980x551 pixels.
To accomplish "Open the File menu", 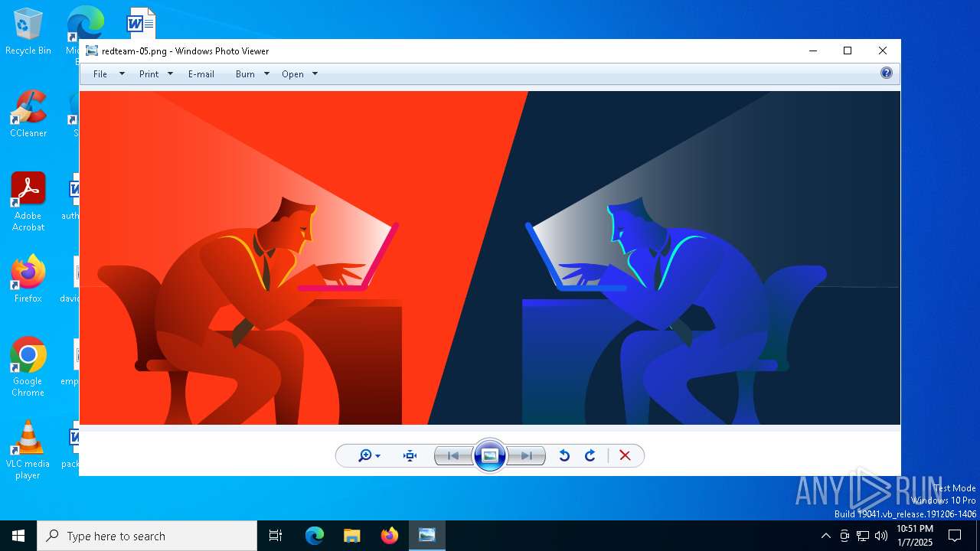I will [100, 74].
